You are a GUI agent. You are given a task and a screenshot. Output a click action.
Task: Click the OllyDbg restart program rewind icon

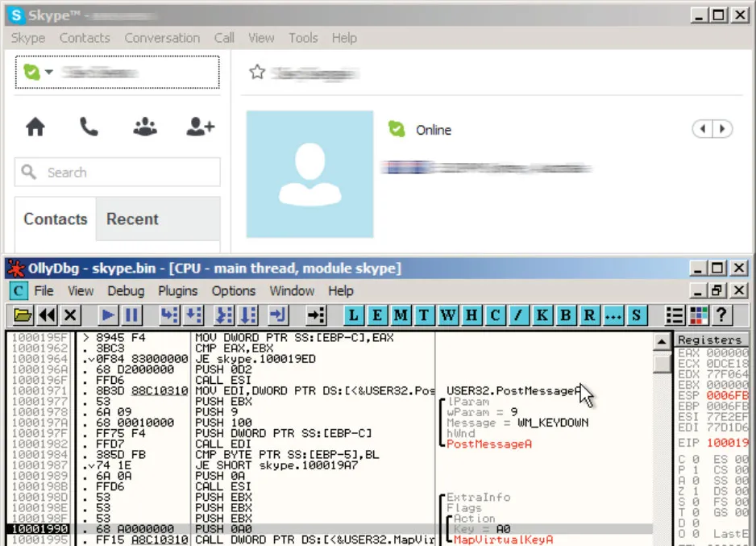47,315
